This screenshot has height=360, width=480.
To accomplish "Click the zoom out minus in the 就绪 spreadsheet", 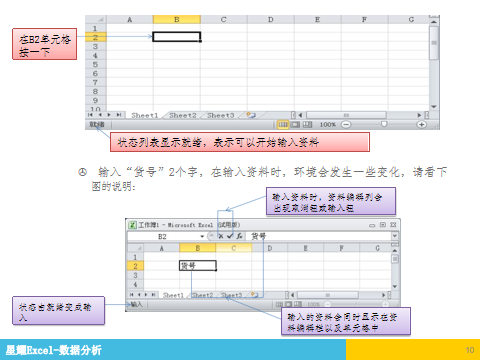I will pyautogui.click(x=346, y=125).
